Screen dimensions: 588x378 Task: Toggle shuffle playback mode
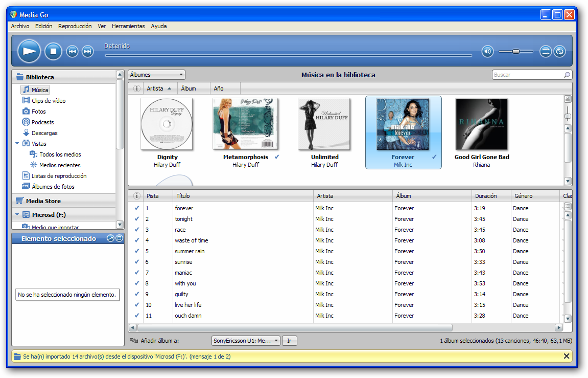coord(546,51)
